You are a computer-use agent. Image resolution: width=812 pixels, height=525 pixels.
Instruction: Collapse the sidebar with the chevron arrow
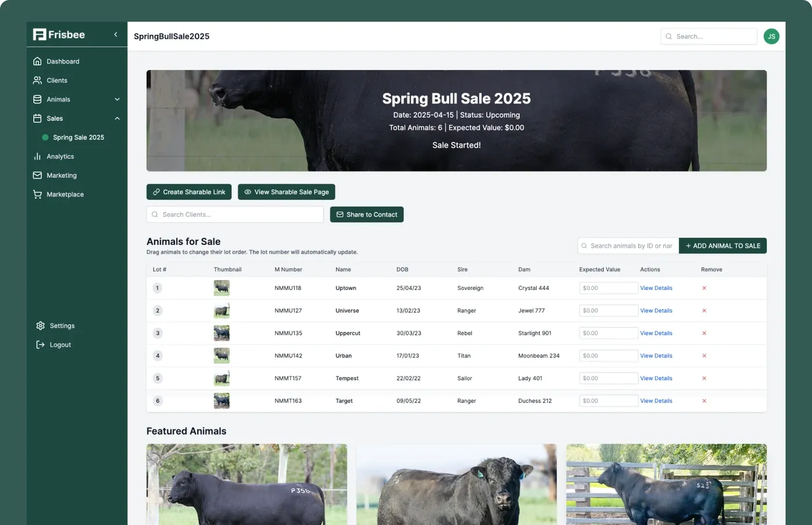pos(115,35)
